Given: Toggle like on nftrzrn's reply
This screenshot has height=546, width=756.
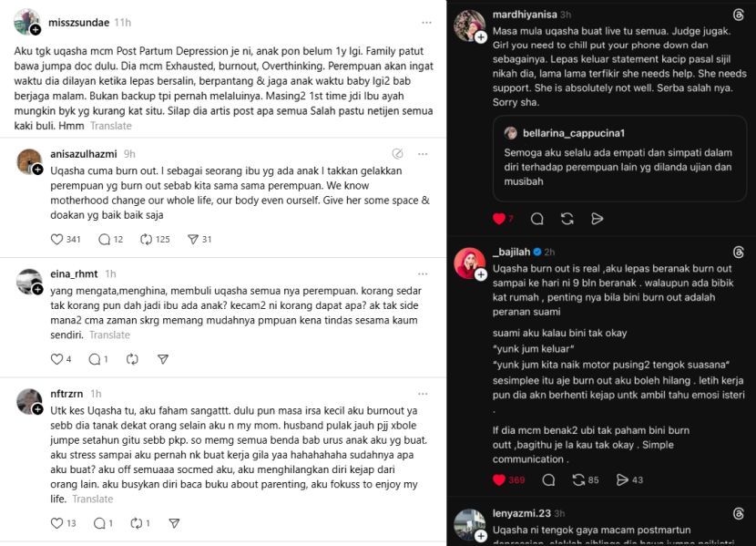Looking at the screenshot, I should pyautogui.click(x=58, y=523).
